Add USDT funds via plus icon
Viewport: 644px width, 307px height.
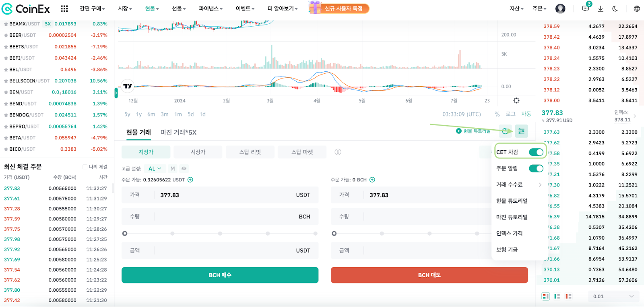click(x=190, y=180)
